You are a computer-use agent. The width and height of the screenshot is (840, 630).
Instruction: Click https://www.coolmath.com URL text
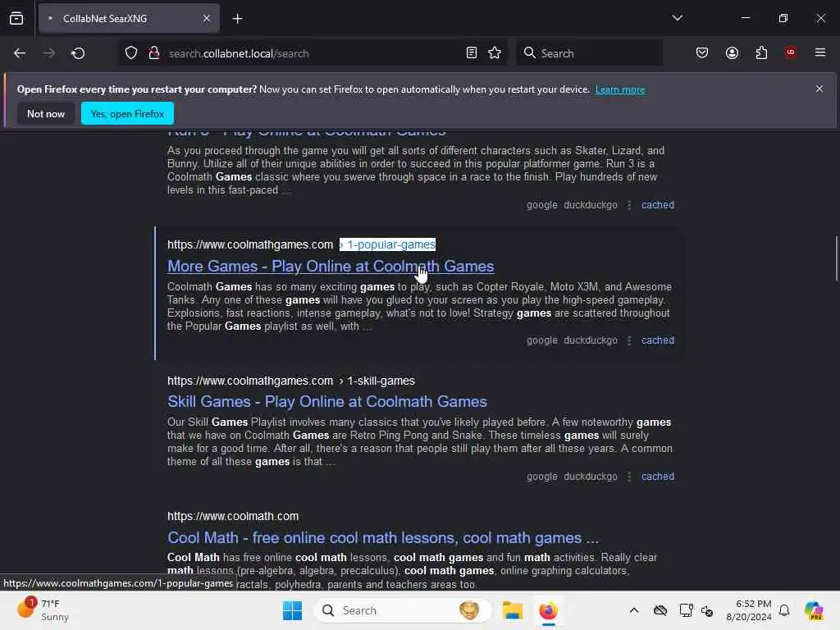232,516
